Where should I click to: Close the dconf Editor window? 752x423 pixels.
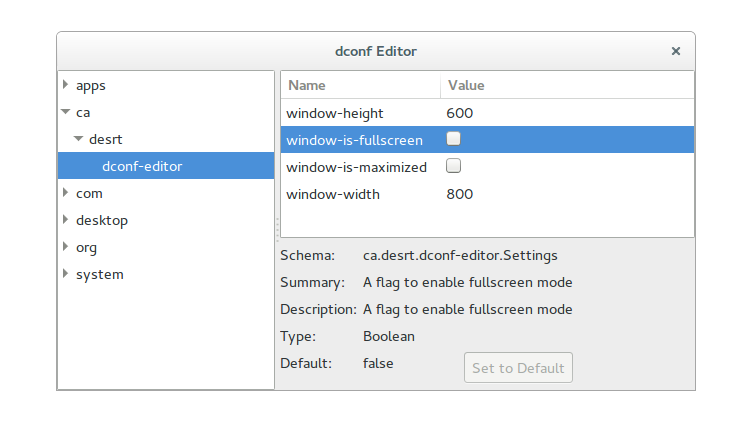point(676,51)
